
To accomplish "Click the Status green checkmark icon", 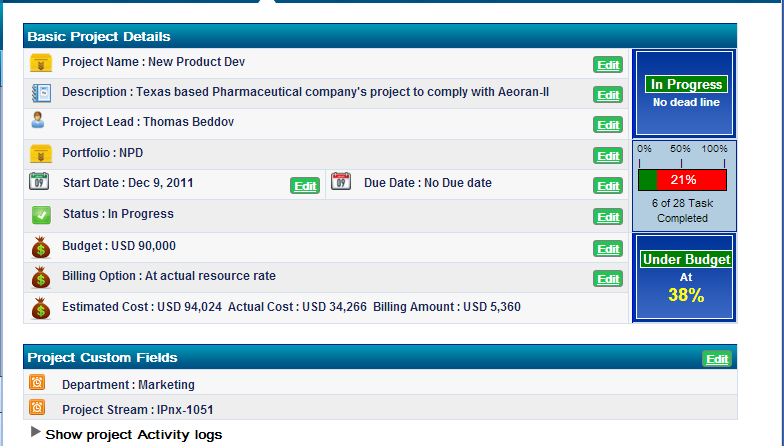I will [x=40, y=215].
